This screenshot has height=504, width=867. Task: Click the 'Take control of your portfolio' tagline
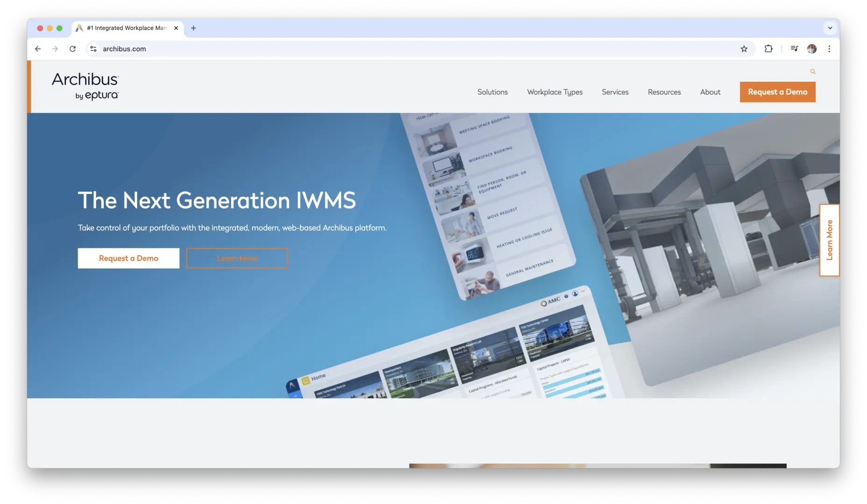(232, 228)
